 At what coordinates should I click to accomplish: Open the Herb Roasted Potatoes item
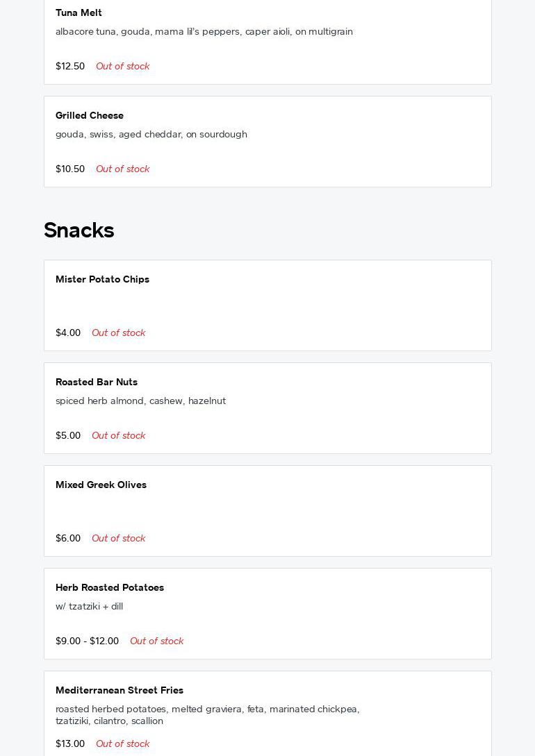110,587
